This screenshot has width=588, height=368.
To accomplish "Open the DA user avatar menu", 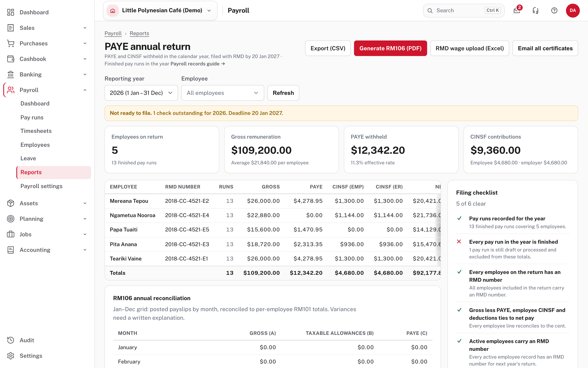I will [x=573, y=10].
